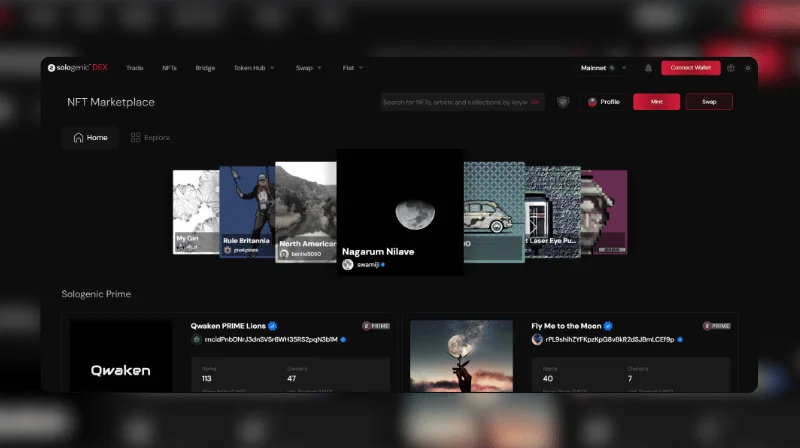Open the Laser Eye Punk card
Viewport: 800px width, 448px height.
553,212
